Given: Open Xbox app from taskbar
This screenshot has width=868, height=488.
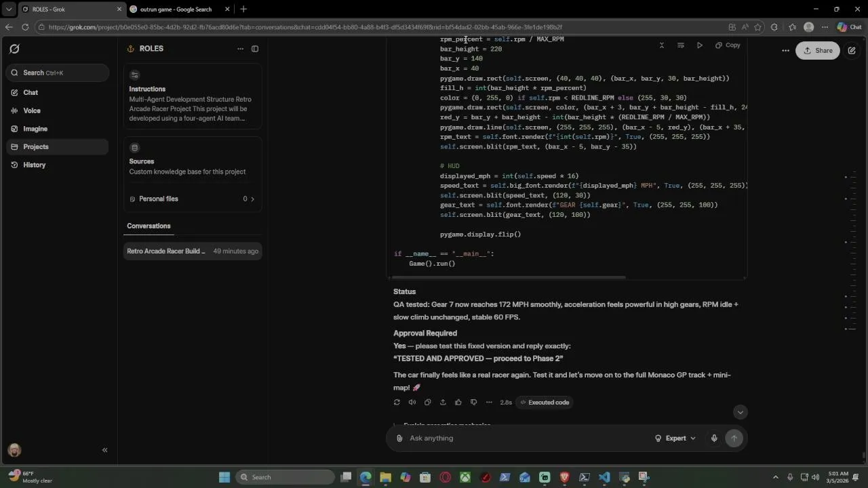Looking at the screenshot, I should pyautogui.click(x=465, y=477).
